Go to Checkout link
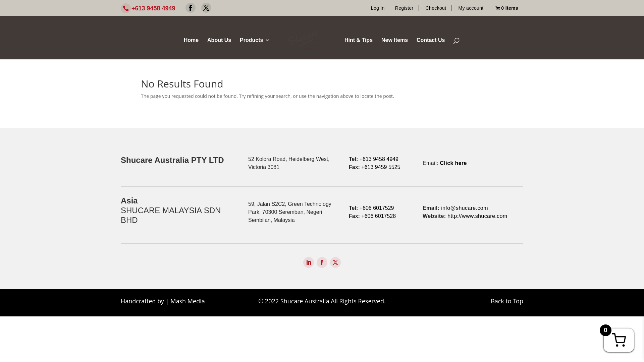The width and height of the screenshot is (644, 362). pyautogui.click(x=436, y=8)
